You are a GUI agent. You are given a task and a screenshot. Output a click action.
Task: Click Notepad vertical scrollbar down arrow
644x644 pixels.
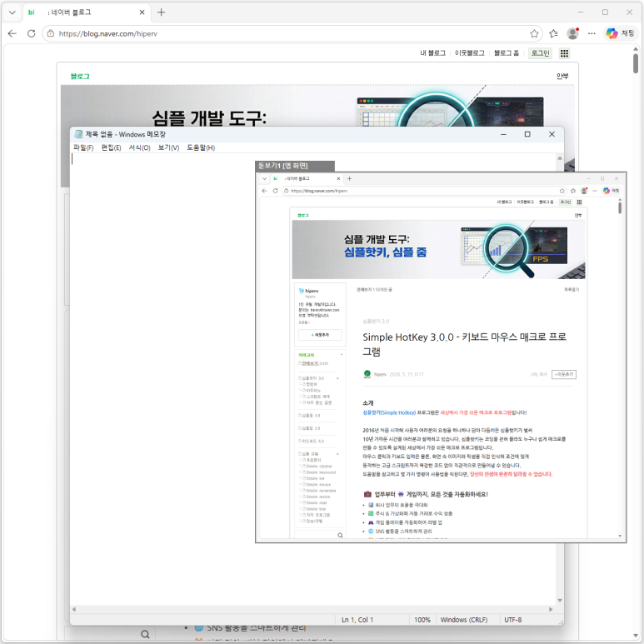coord(559,601)
